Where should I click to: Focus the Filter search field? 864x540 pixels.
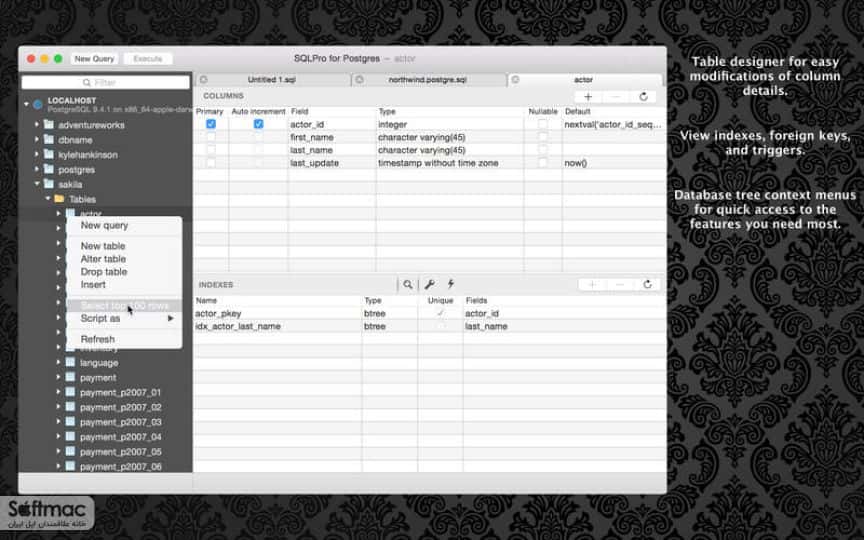pos(105,83)
